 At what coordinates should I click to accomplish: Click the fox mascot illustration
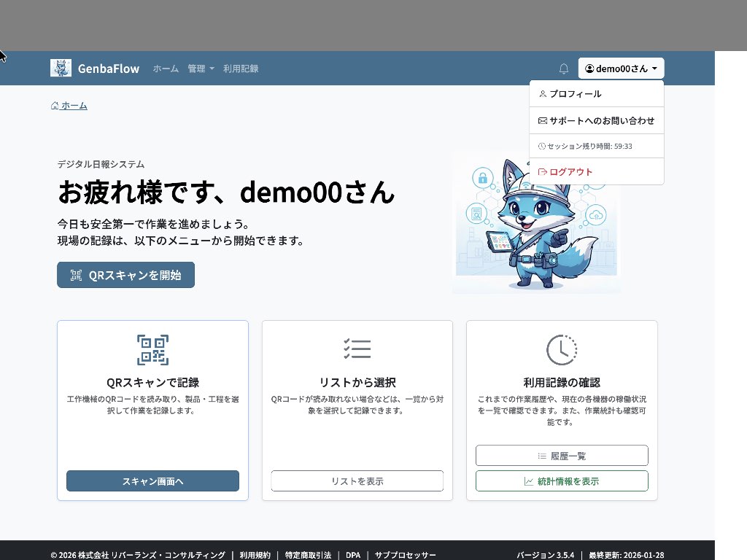(x=535, y=222)
